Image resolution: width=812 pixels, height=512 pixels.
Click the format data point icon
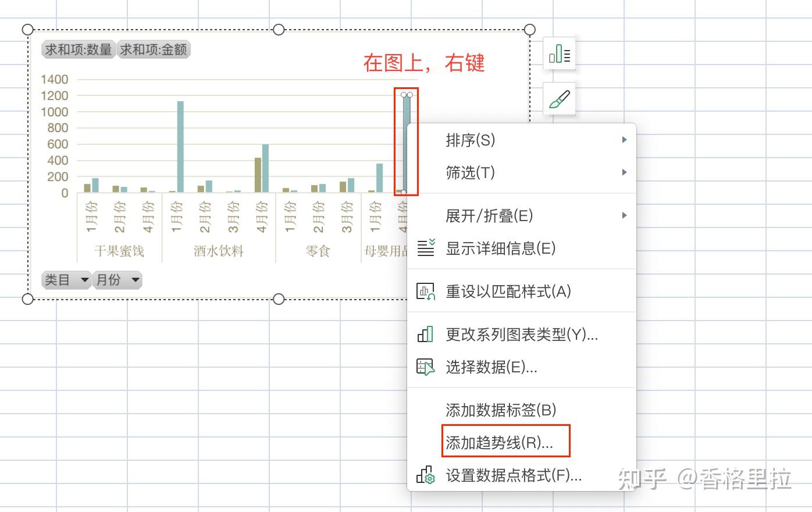point(426,475)
